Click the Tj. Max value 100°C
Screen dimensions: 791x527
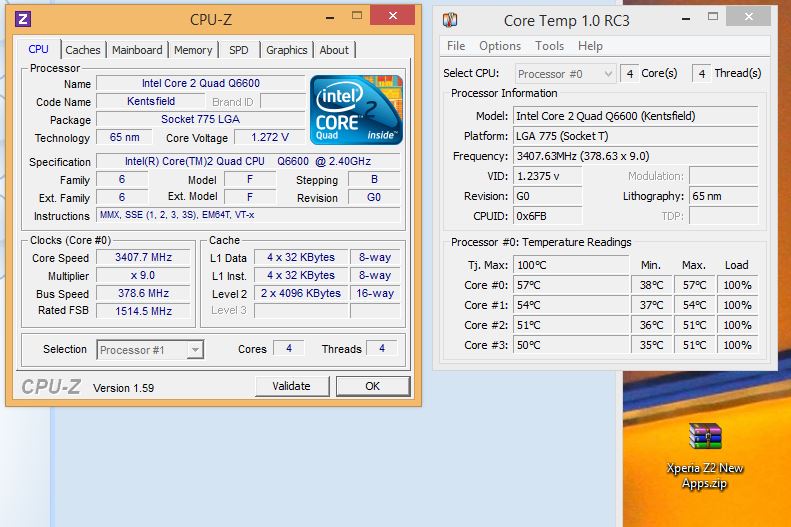(571, 265)
